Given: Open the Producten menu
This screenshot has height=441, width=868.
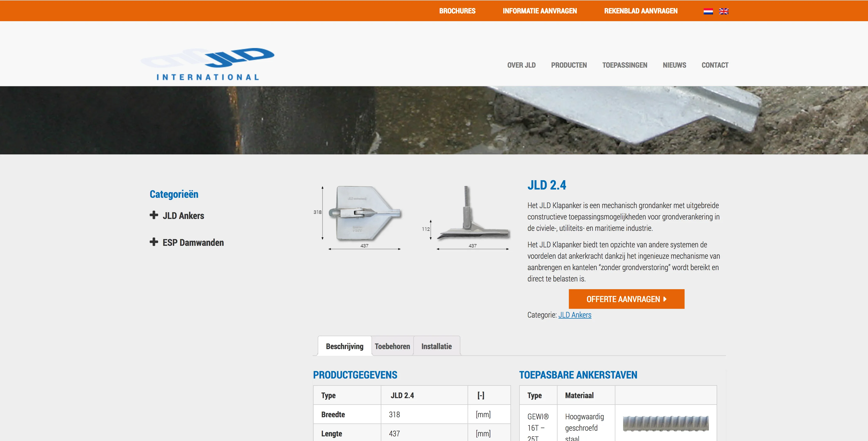Looking at the screenshot, I should click(569, 65).
